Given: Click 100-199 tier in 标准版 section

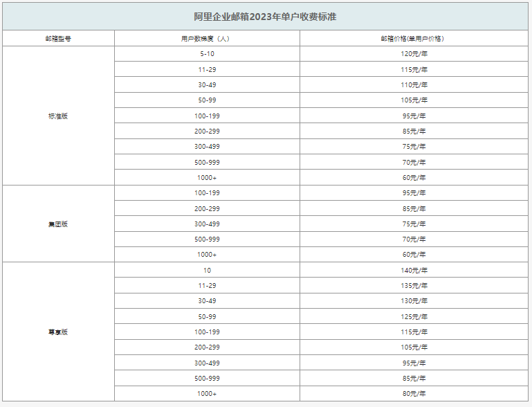Looking at the screenshot, I should pos(207,116).
